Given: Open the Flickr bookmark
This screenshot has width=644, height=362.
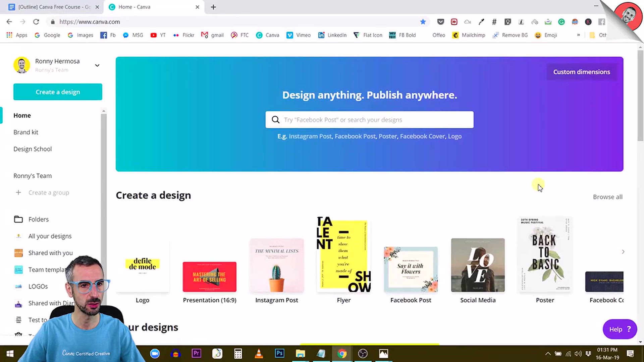Looking at the screenshot, I should pyautogui.click(x=183, y=35).
